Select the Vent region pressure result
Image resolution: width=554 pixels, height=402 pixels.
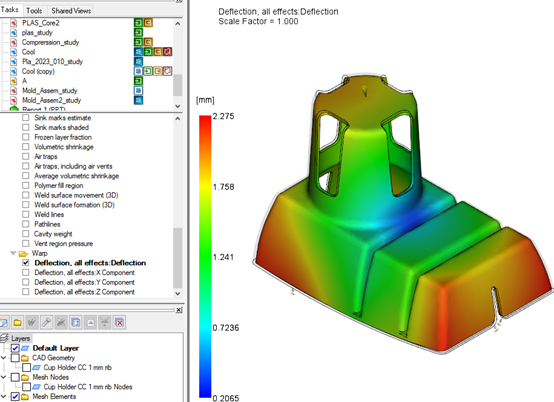(x=64, y=243)
